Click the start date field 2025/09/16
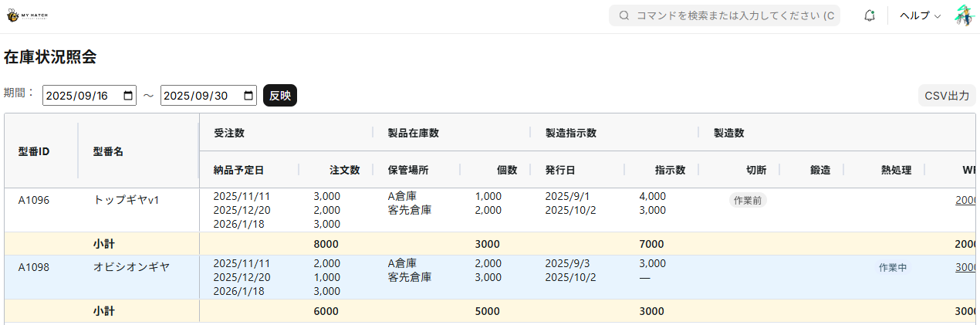Viewport: 980px width, 325px height. [80, 96]
